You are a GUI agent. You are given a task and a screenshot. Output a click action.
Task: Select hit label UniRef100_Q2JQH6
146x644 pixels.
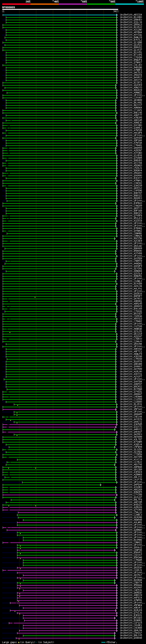point(131,42)
